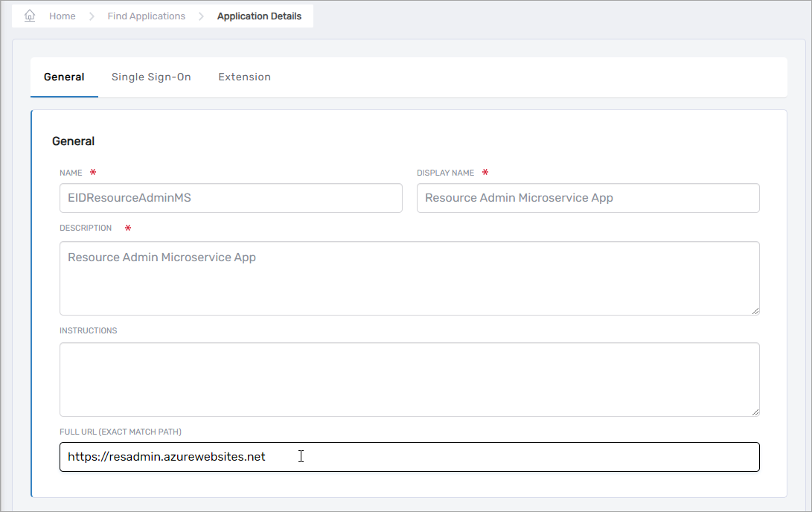Click the chevron separator after Home
The width and height of the screenshot is (812, 512).
pos(92,16)
